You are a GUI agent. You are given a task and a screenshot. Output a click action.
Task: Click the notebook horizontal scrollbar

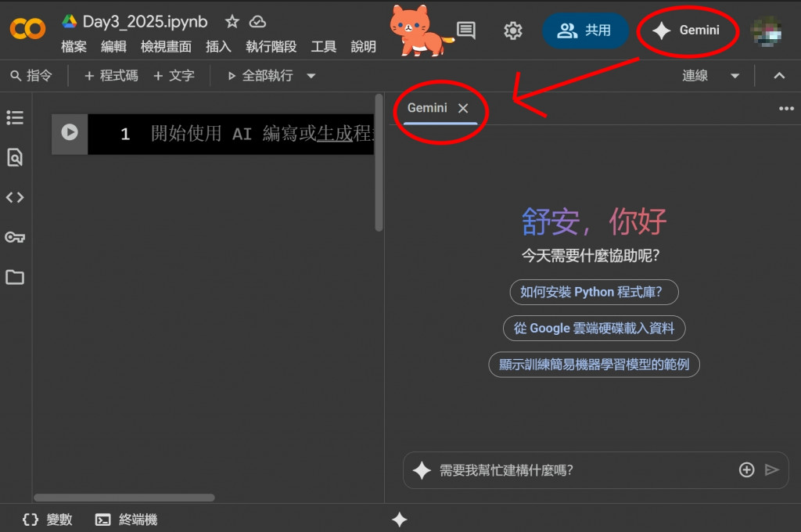click(124, 498)
